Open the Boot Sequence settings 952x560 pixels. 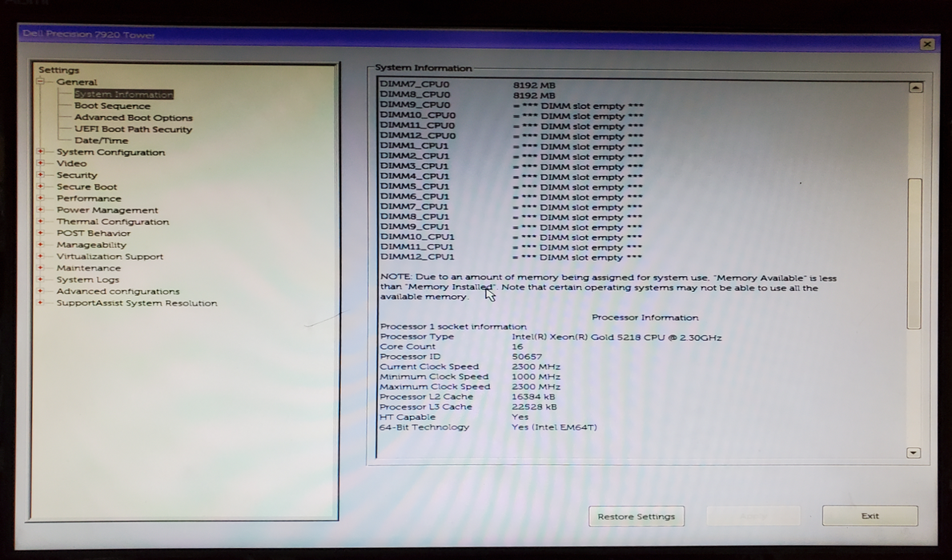tap(111, 105)
